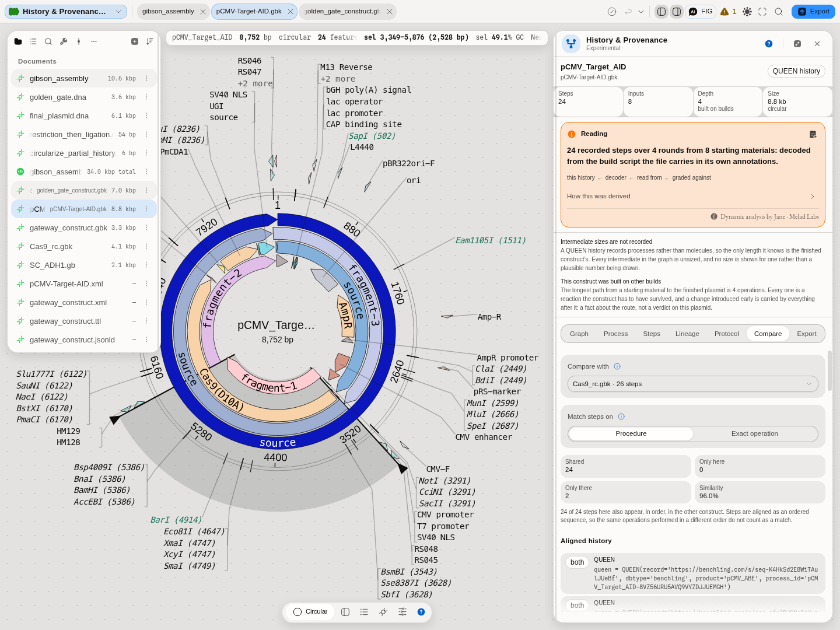This screenshot has width=840, height=630.
Task: Click the Cas9(D10A) feature arc on map
Action: (x=222, y=390)
